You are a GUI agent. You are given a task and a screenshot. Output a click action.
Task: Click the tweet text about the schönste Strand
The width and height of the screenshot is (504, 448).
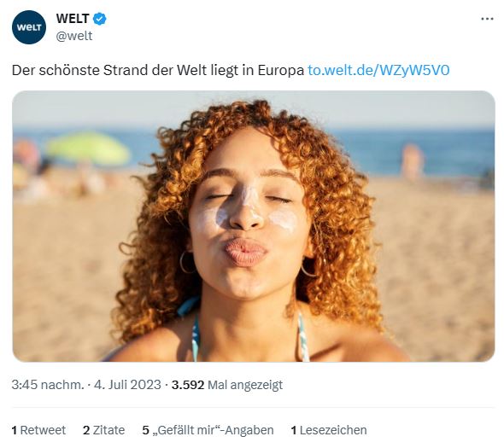point(157,70)
